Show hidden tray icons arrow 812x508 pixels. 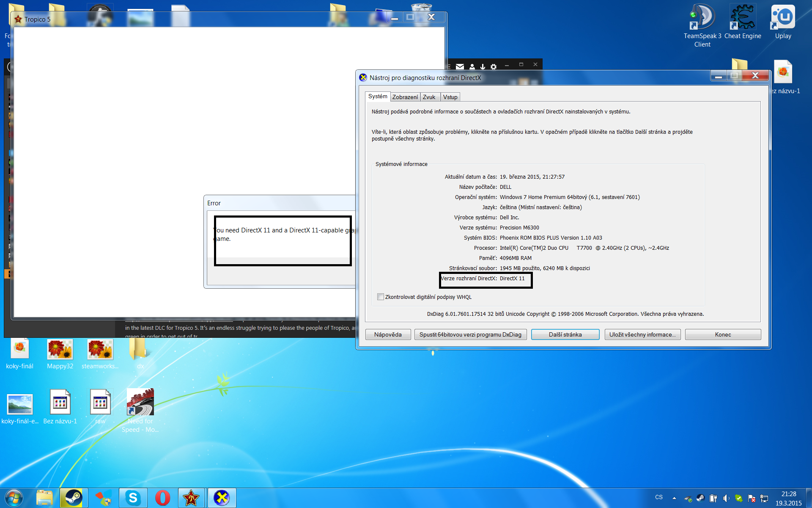click(674, 498)
